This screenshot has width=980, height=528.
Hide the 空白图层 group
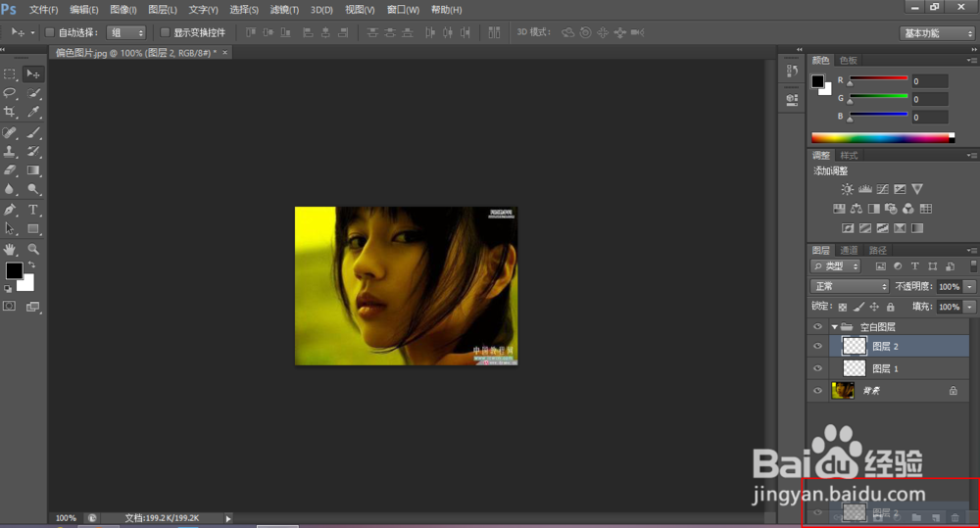coord(817,326)
